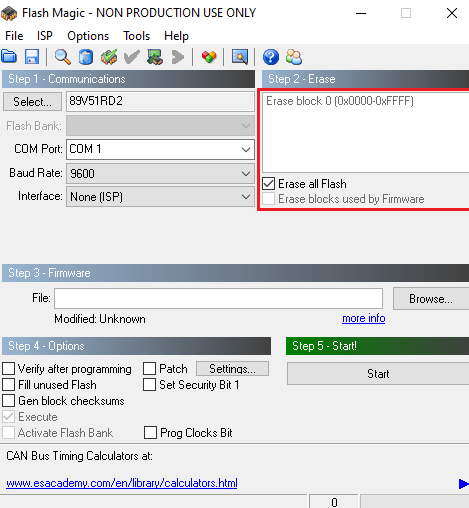Click the disabled Execute checkbox

point(8,417)
